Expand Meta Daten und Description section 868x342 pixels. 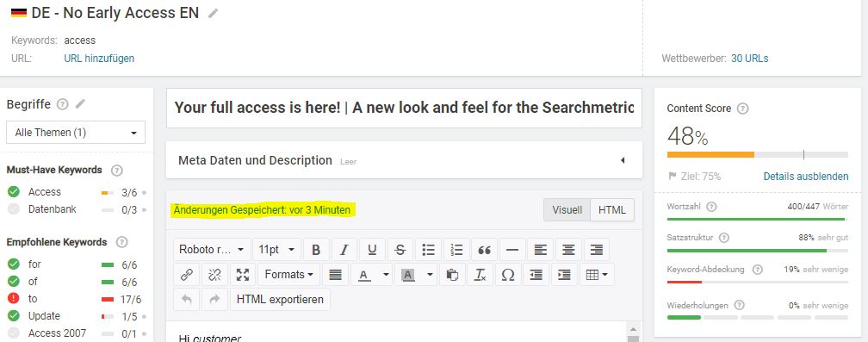click(x=404, y=160)
